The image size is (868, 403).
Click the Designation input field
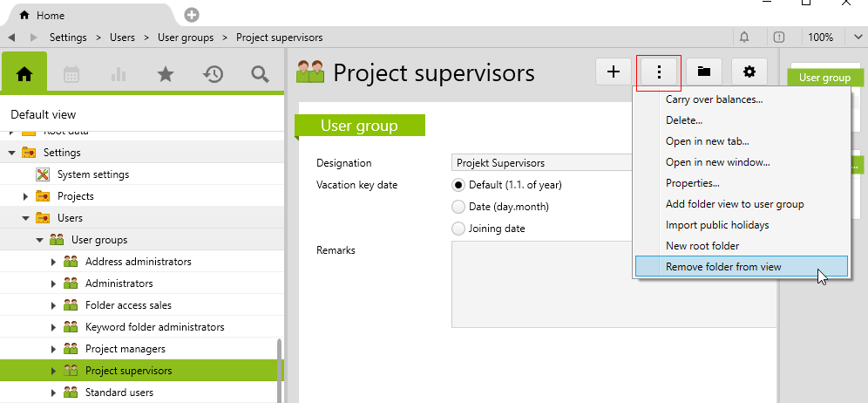pyautogui.click(x=540, y=163)
